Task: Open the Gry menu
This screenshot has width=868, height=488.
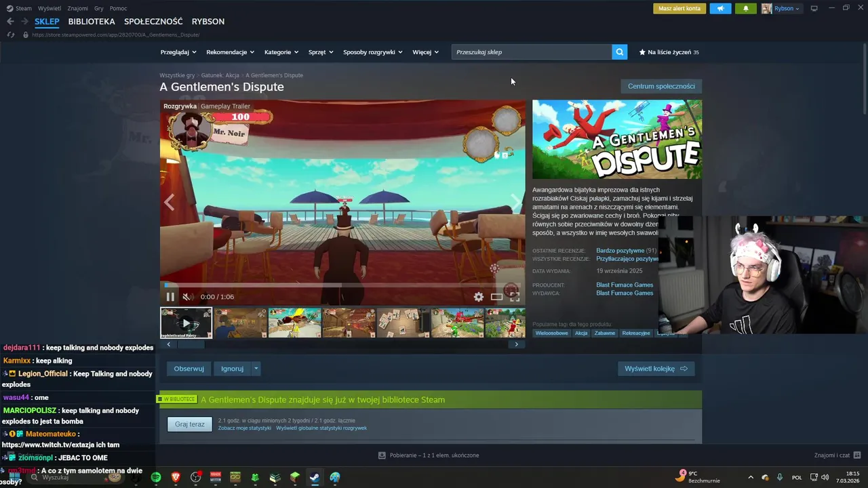Action: point(99,8)
